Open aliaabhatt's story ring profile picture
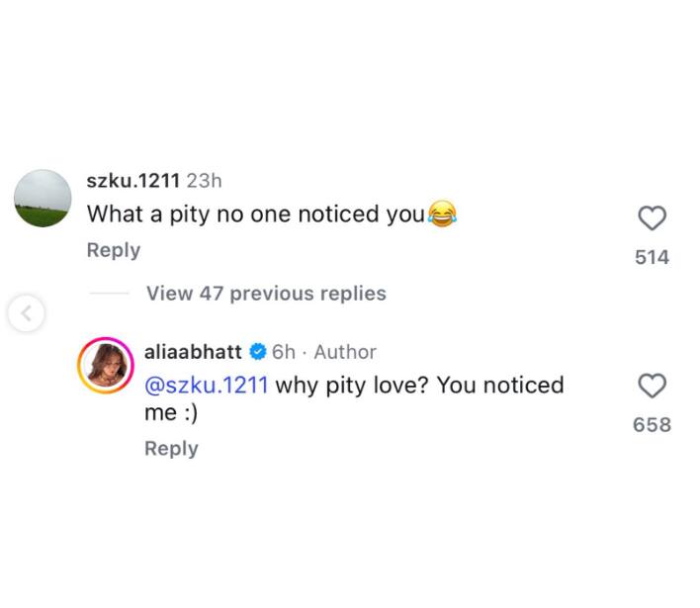The image size is (700, 608). (x=106, y=366)
